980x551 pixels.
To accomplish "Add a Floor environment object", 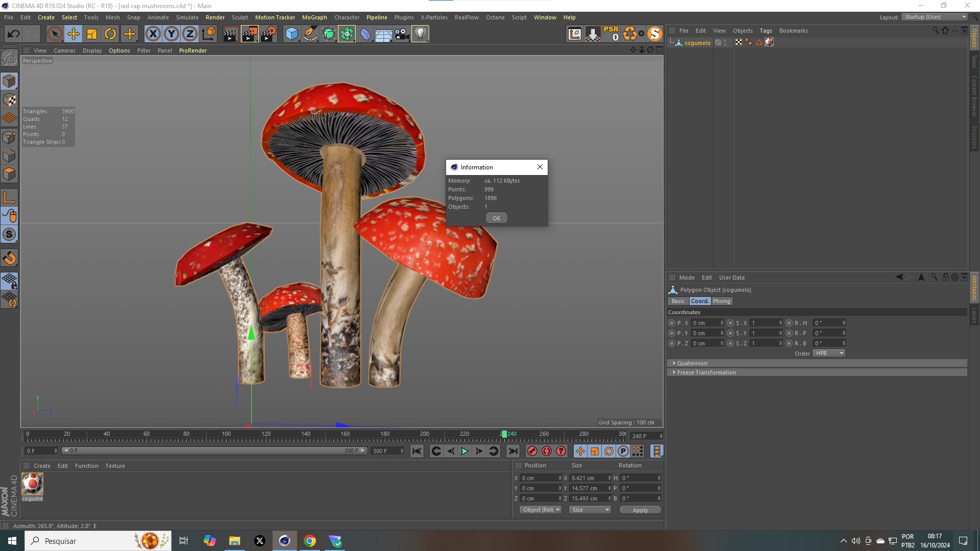I will (383, 34).
